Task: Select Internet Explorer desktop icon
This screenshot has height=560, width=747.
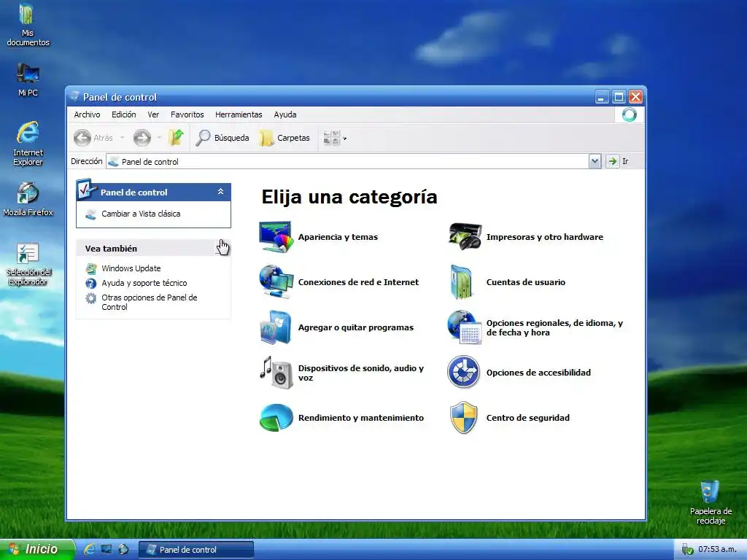Action: coord(28,144)
